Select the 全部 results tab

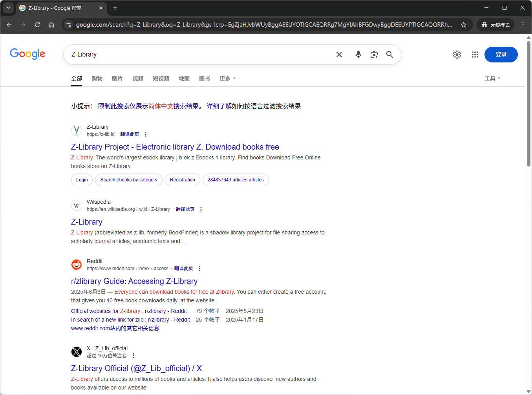pos(77,79)
